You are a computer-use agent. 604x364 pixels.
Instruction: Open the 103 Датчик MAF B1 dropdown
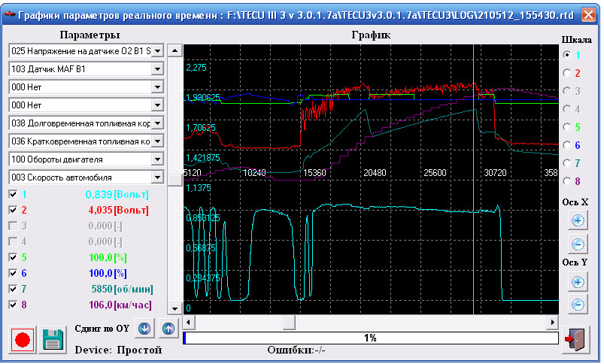(x=158, y=69)
